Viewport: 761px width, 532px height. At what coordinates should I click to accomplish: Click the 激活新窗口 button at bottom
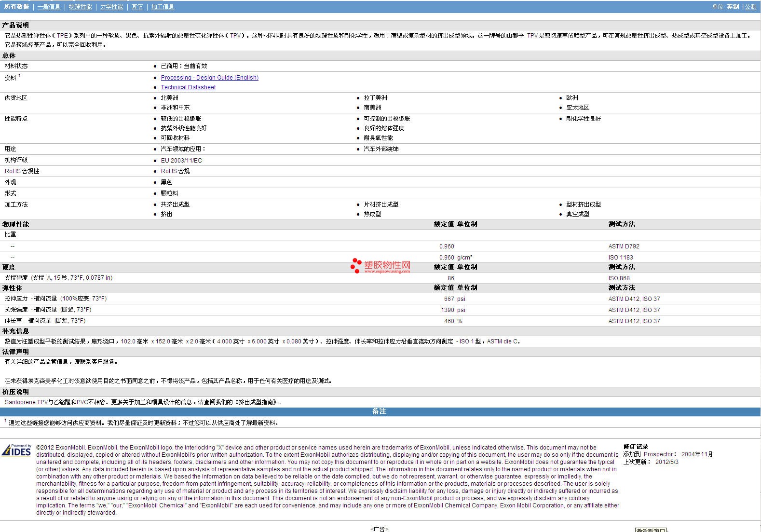tap(651, 530)
